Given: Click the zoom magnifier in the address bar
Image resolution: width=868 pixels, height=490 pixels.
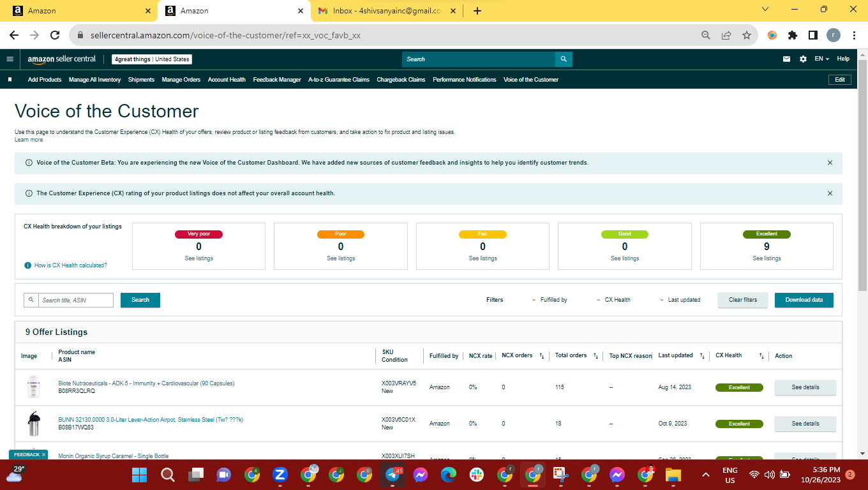Looking at the screenshot, I should pos(706,35).
